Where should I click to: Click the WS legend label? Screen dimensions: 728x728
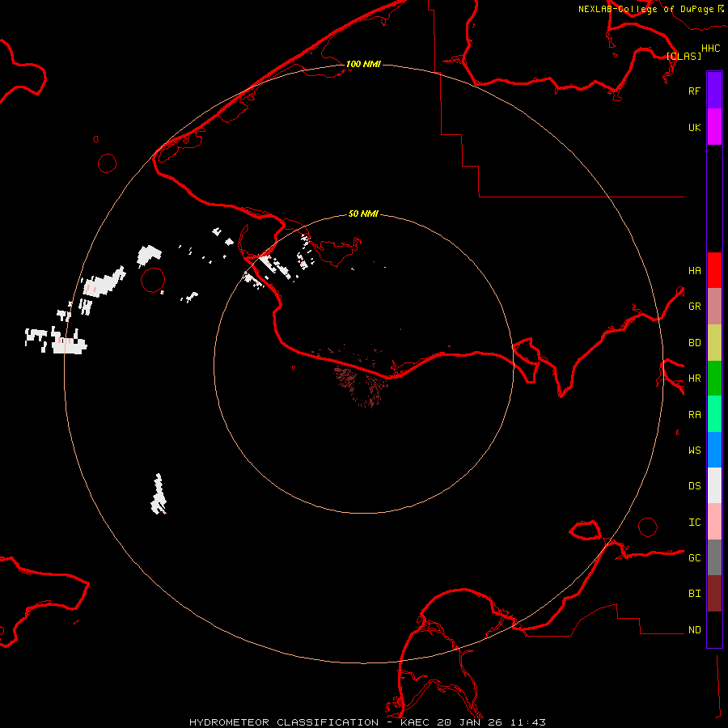[x=694, y=450]
